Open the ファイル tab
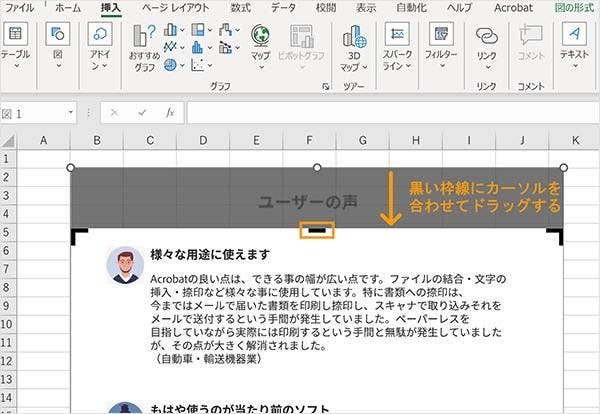The image size is (600, 414). 19,8
